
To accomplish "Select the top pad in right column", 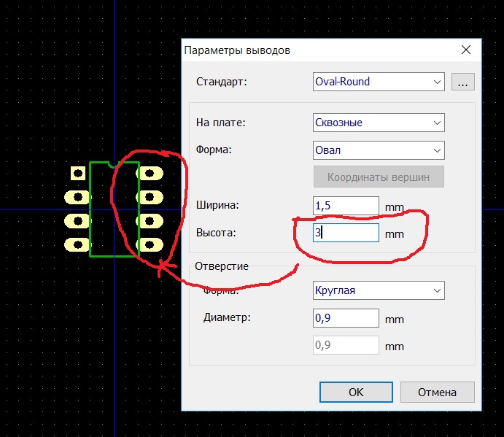I will click(150, 174).
